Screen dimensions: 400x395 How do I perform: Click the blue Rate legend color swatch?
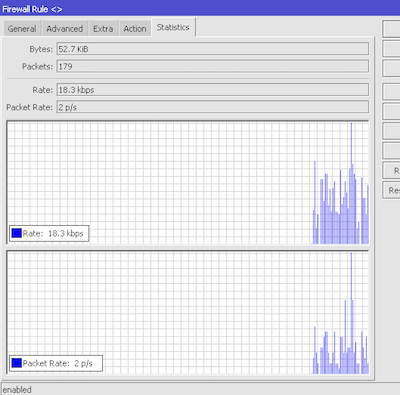tap(17, 233)
